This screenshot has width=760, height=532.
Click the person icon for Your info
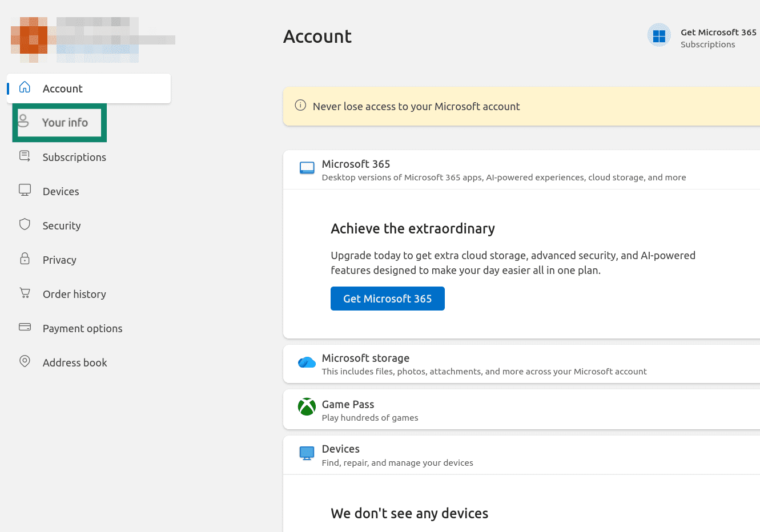click(x=23, y=120)
